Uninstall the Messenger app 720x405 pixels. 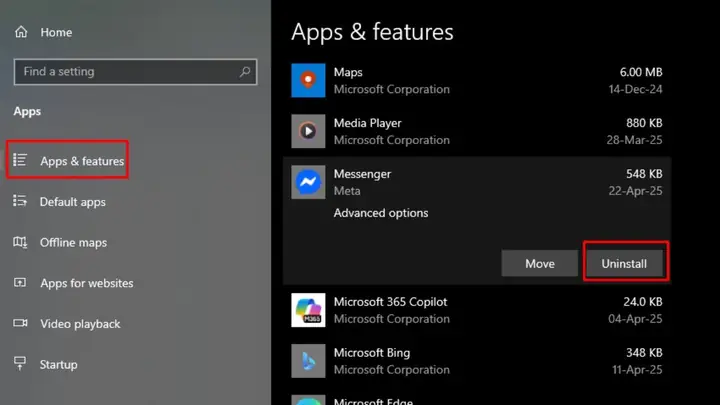pos(624,264)
